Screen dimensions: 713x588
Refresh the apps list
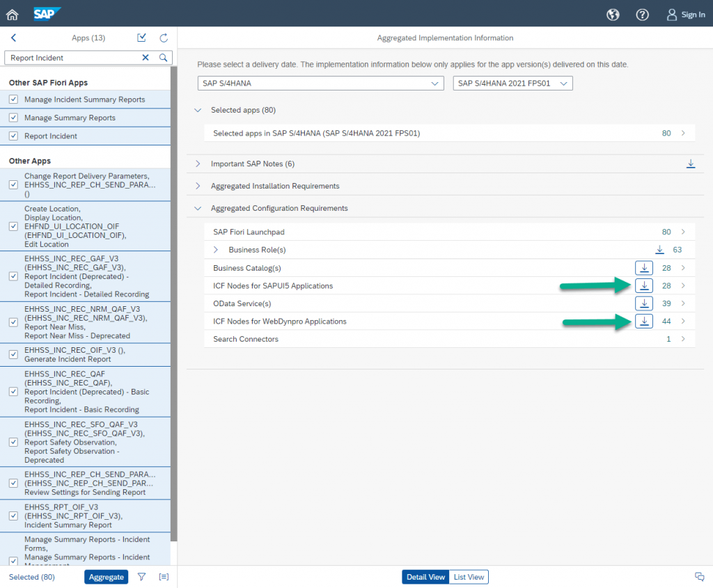click(x=164, y=38)
